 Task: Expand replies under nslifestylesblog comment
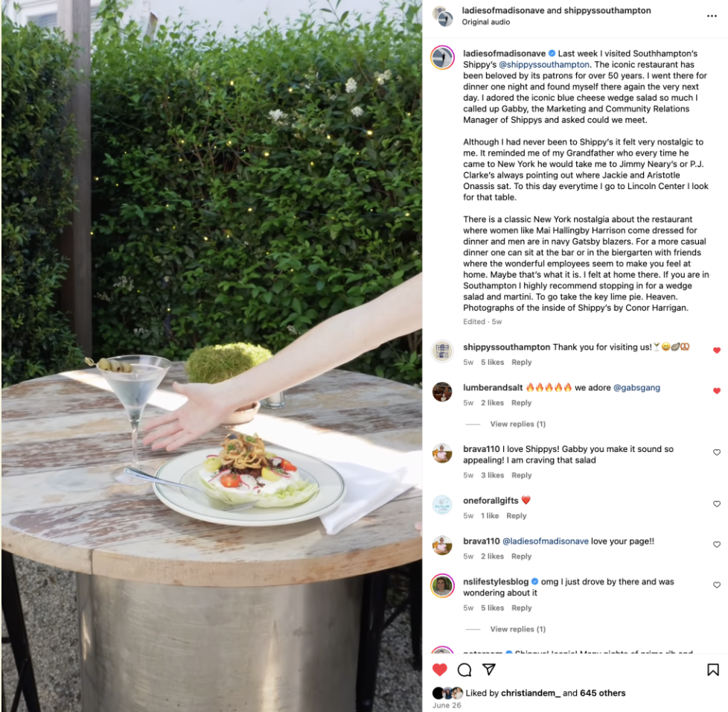[517, 629]
